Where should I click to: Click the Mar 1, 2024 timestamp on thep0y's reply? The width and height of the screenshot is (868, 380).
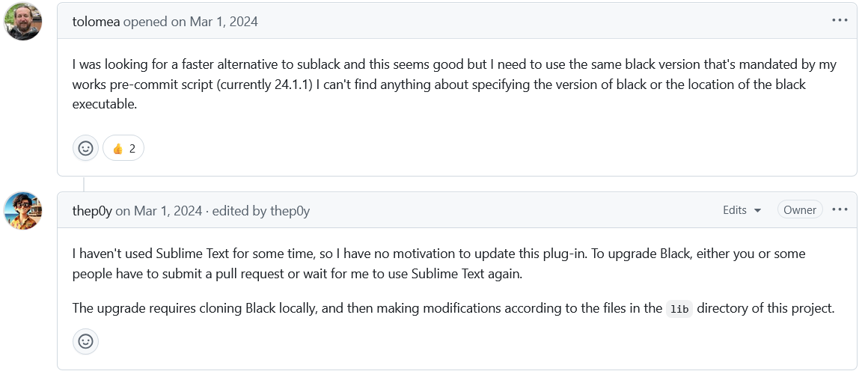coord(168,211)
